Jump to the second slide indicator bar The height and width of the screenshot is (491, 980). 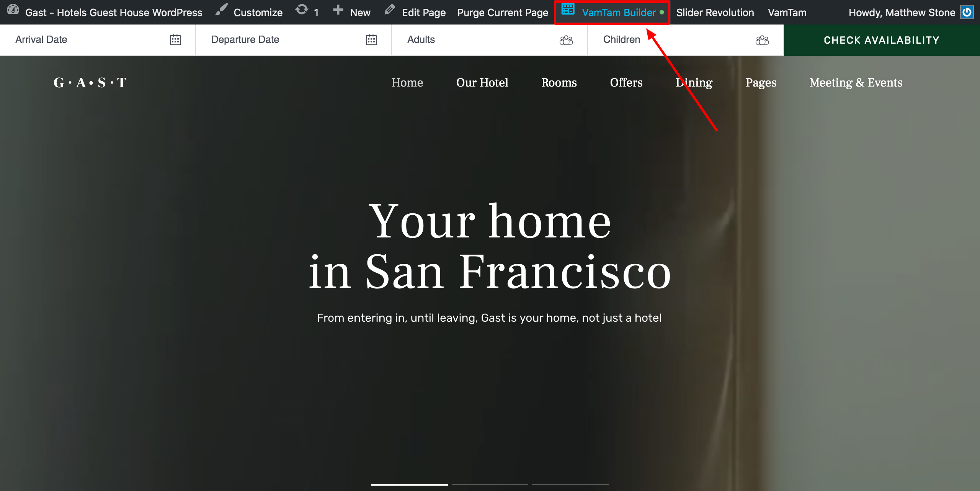[x=490, y=484]
